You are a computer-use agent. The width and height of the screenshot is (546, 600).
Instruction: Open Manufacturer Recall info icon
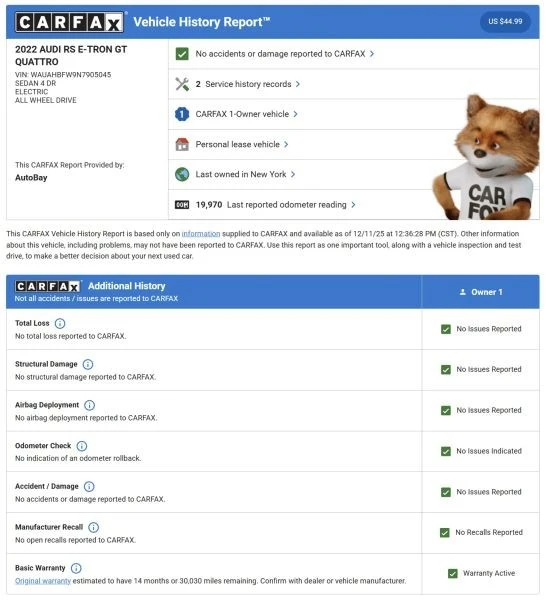tap(94, 528)
